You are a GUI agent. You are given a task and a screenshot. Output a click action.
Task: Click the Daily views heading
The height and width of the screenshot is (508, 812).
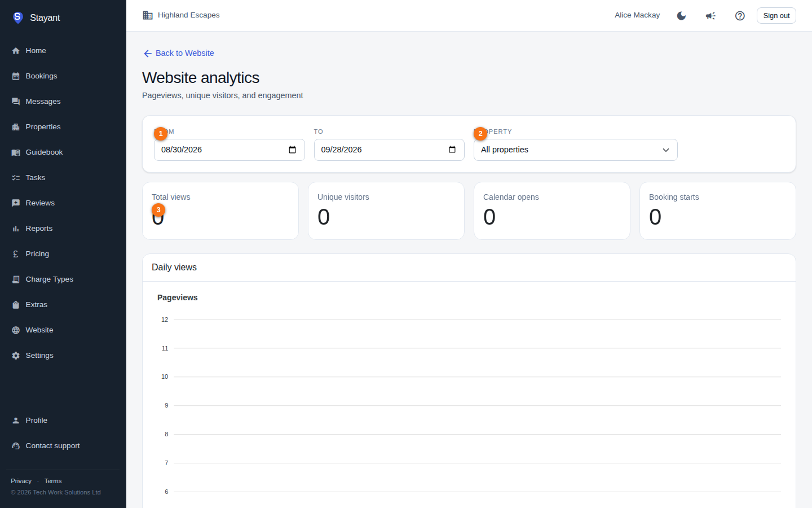(x=174, y=268)
